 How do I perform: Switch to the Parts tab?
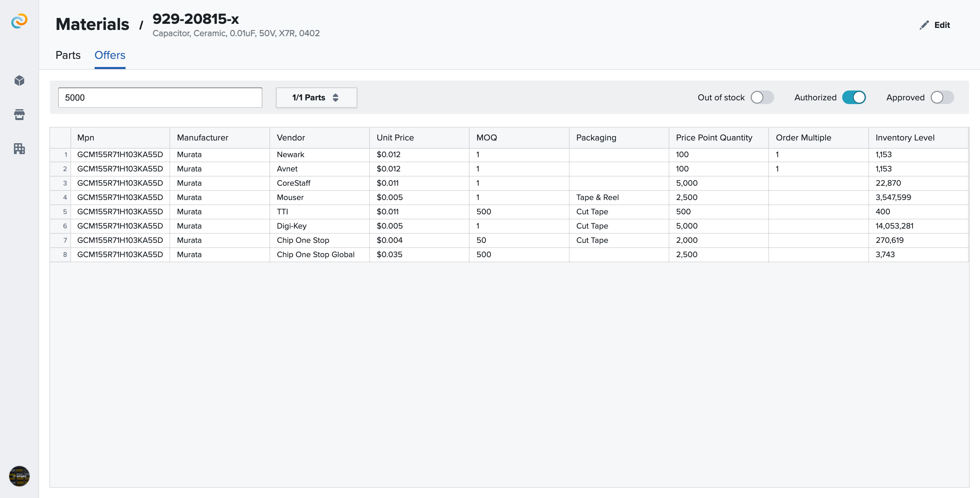pyautogui.click(x=68, y=55)
